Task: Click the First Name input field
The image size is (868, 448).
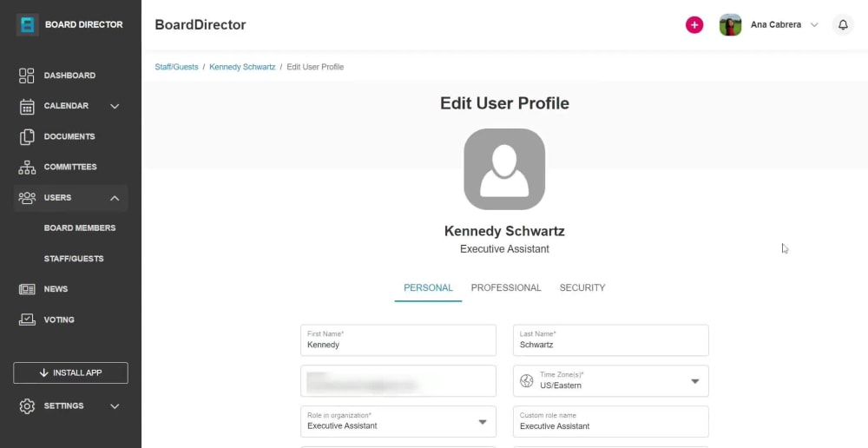Action: (398, 340)
